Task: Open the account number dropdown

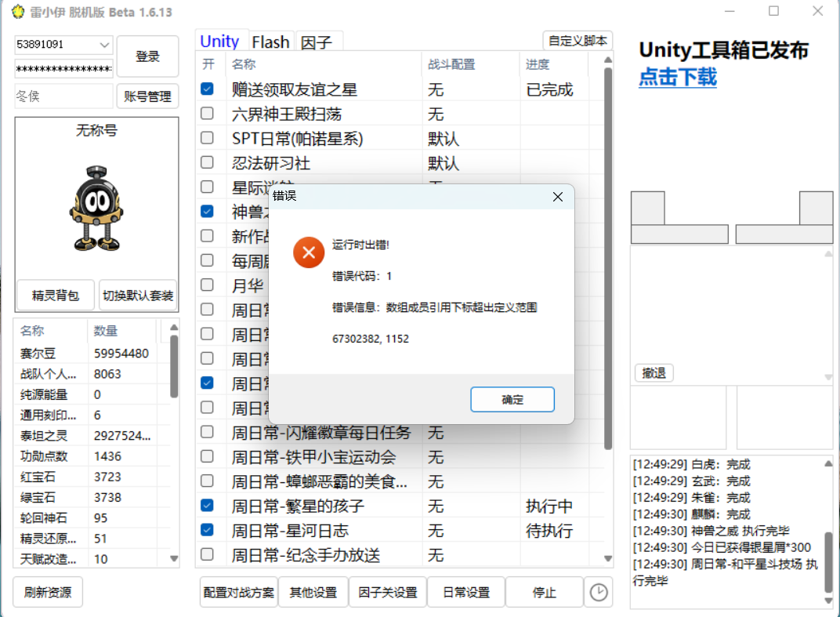Action: [x=106, y=45]
